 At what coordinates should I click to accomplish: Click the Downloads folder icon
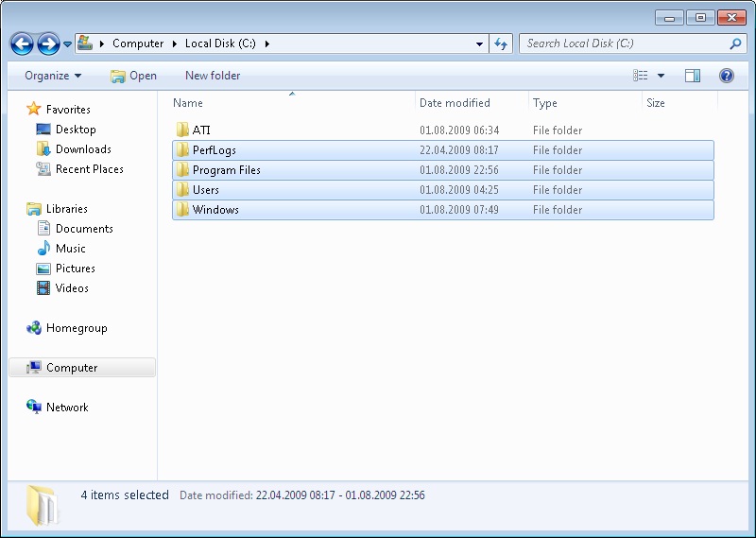click(43, 149)
